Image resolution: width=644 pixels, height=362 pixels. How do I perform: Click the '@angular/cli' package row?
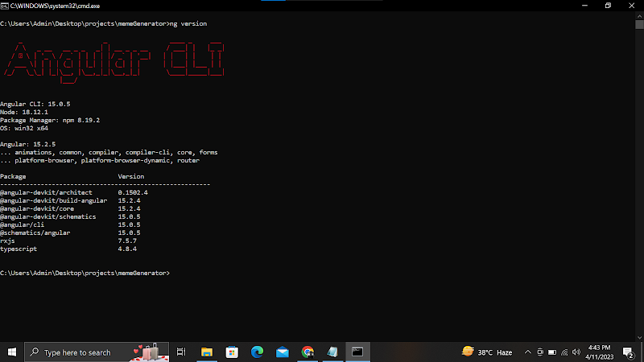pos(70,225)
